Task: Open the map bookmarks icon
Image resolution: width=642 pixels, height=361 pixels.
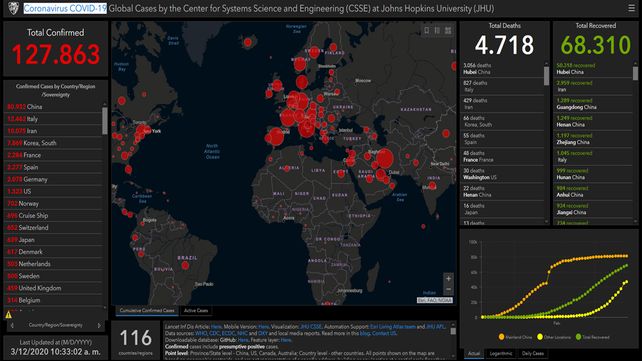Action: 427,30
